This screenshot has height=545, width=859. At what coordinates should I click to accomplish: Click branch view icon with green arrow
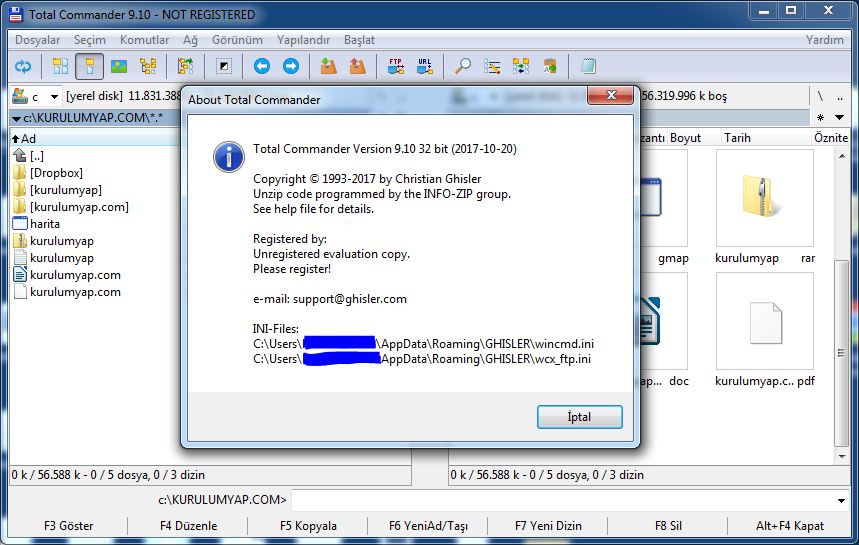tap(186, 67)
